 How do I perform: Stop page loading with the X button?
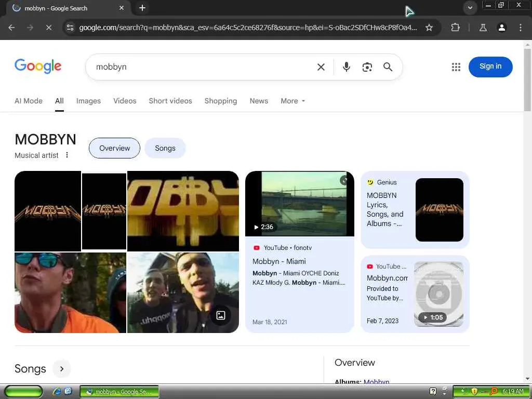(49, 28)
